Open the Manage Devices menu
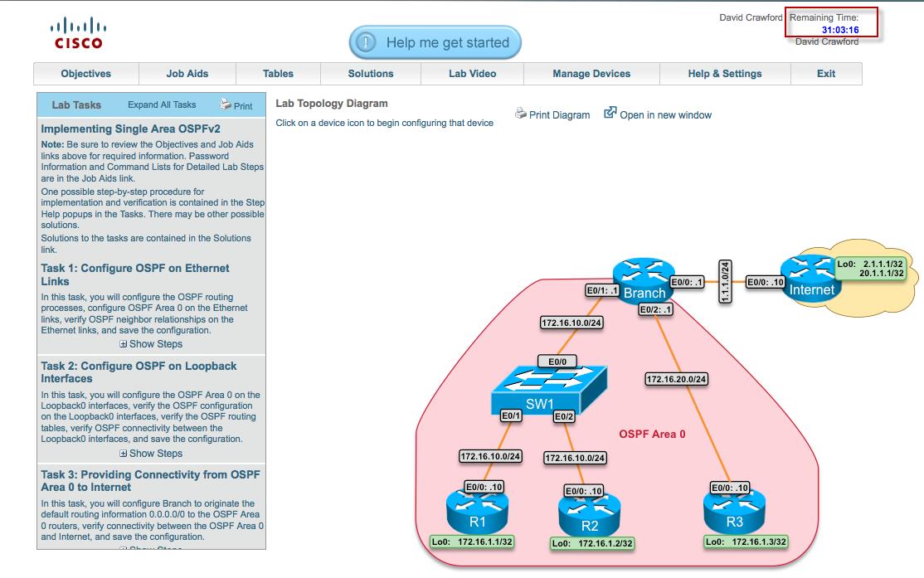This screenshot has height=578, width=924. (590, 74)
